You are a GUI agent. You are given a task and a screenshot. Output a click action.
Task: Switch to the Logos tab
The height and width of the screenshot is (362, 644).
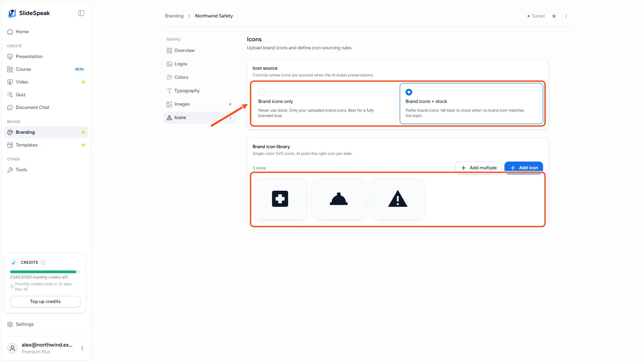(200, 64)
